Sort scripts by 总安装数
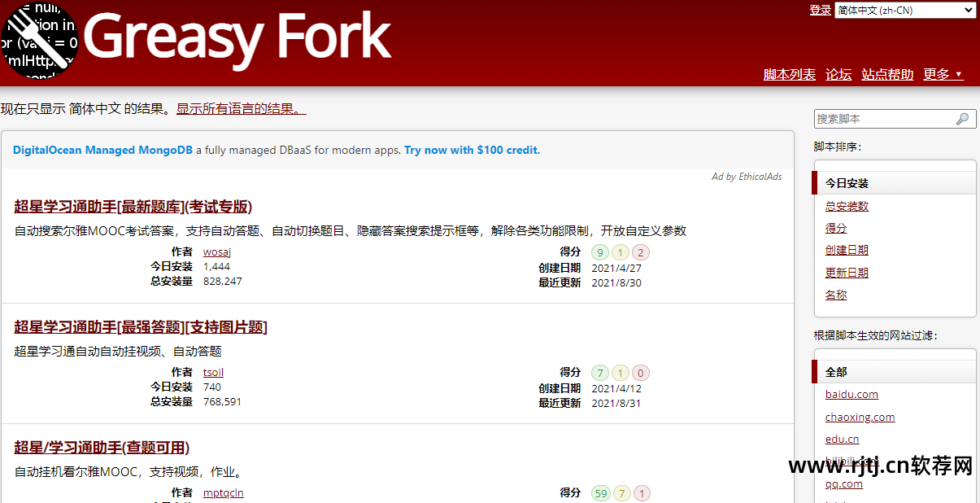The width and height of the screenshot is (980, 503). 847,206
